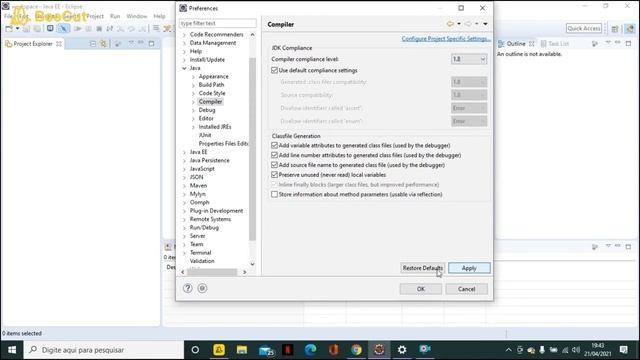Expand the Java EE node
The width and height of the screenshot is (640, 360).
[184, 152]
